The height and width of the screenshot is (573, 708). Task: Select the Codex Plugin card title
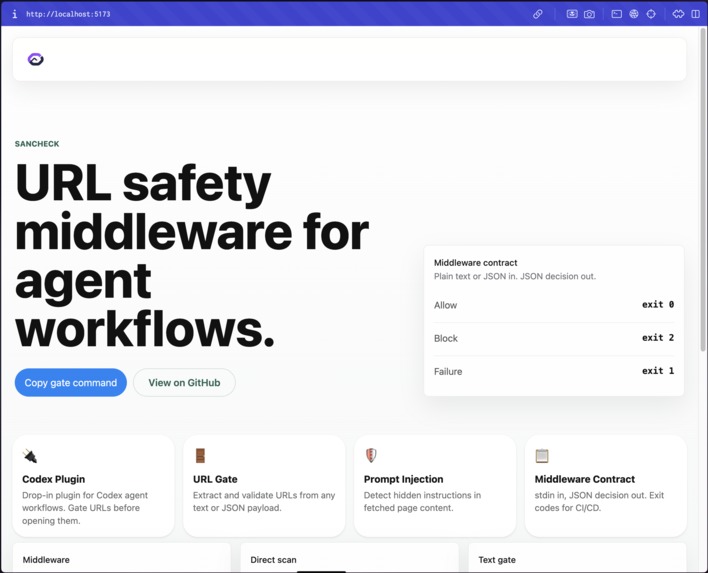pyautogui.click(x=54, y=479)
